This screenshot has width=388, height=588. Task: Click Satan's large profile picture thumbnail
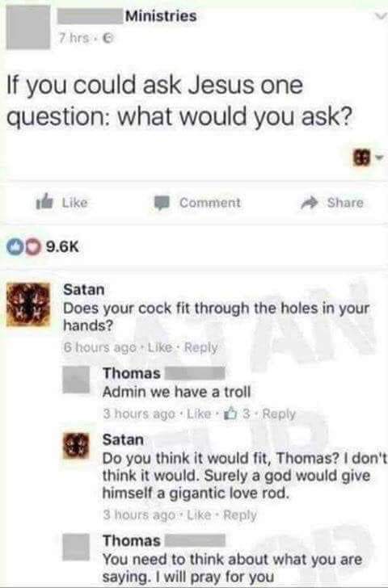pos(28,304)
